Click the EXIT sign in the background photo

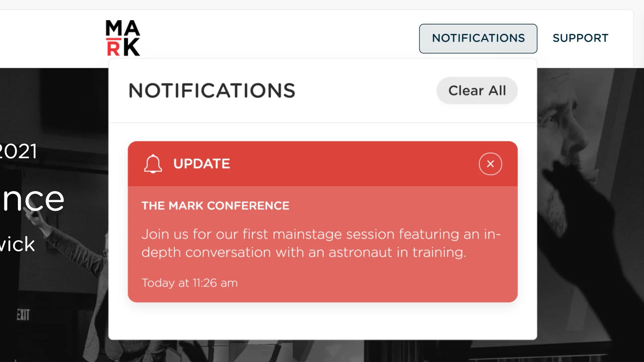click(23, 315)
